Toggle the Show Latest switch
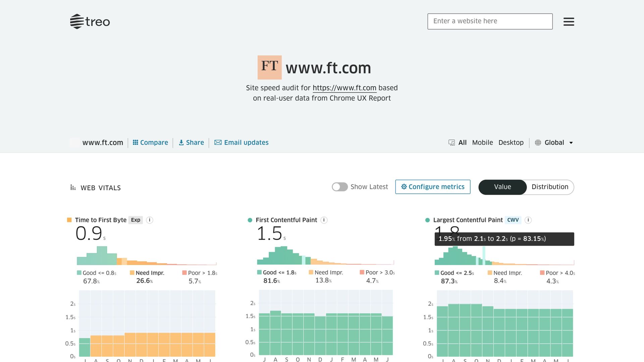 pos(340,187)
